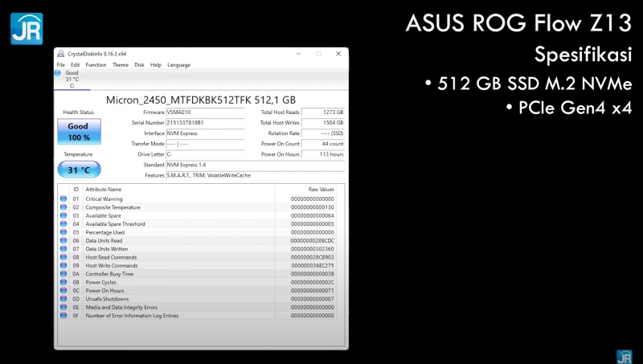Click status orb for Media and Data Integrity Errors
This screenshot has height=364, width=643.
click(x=63, y=307)
